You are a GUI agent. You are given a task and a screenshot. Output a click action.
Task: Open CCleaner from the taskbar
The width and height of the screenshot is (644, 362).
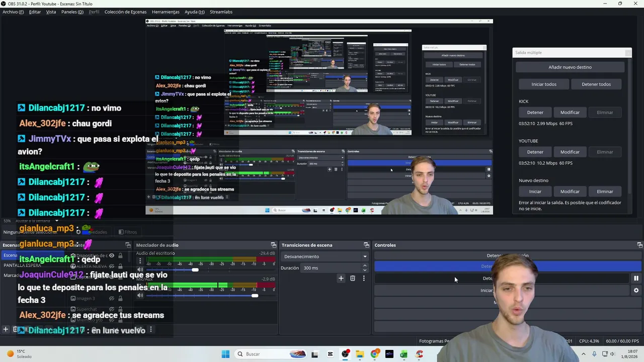(419, 354)
